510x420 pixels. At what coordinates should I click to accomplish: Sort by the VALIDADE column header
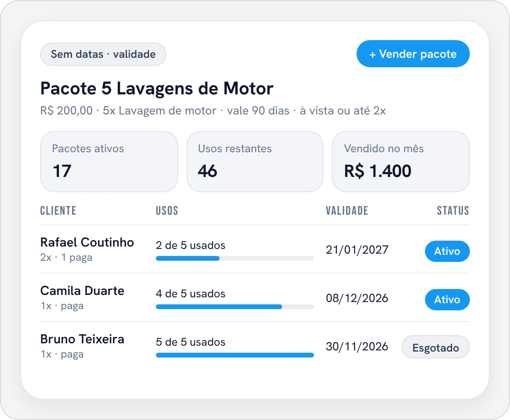347,211
